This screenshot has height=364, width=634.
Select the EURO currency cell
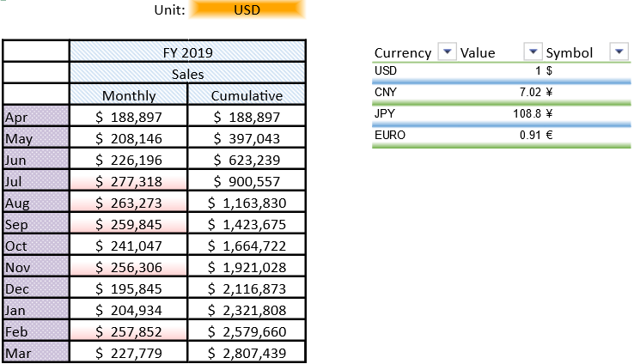(390, 135)
